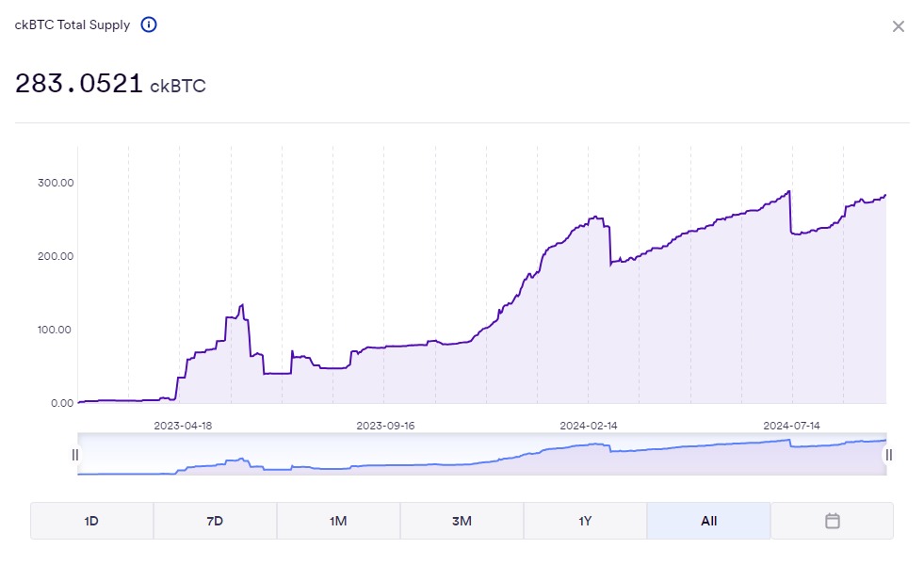The width and height of the screenshot is (924, 565).
Task: Click the 2023-04-18 axis label
Action: point(186,426)
